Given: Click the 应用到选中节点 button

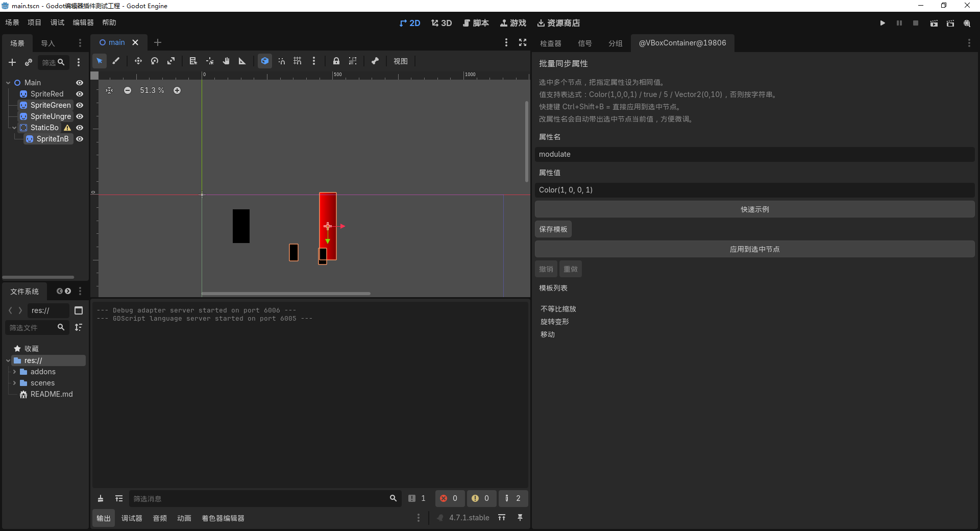Looking at the screenshot, I should 755,249.
